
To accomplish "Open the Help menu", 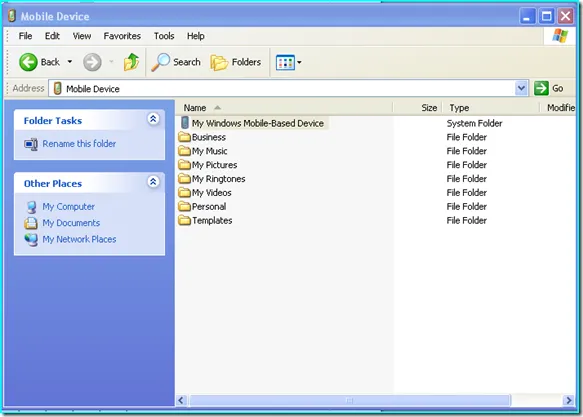I will click(x=196, y=36).
